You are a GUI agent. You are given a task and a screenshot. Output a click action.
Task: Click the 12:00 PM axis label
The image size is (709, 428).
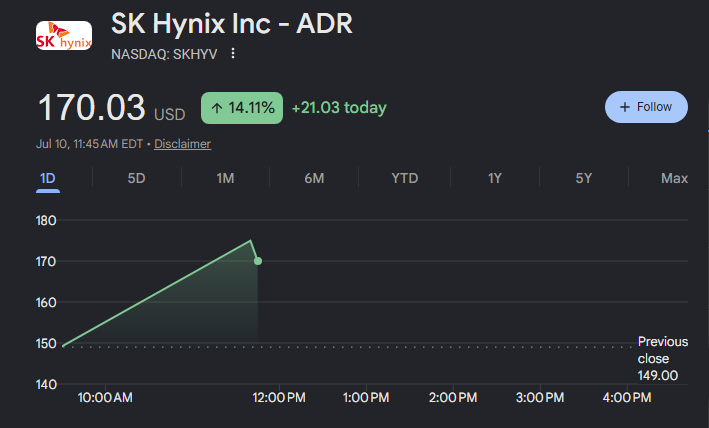(279, 398)
